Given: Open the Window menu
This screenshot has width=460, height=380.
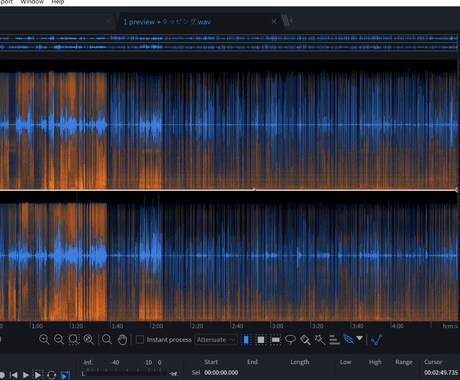Looking at the screenshot, I should coord(32,2).
